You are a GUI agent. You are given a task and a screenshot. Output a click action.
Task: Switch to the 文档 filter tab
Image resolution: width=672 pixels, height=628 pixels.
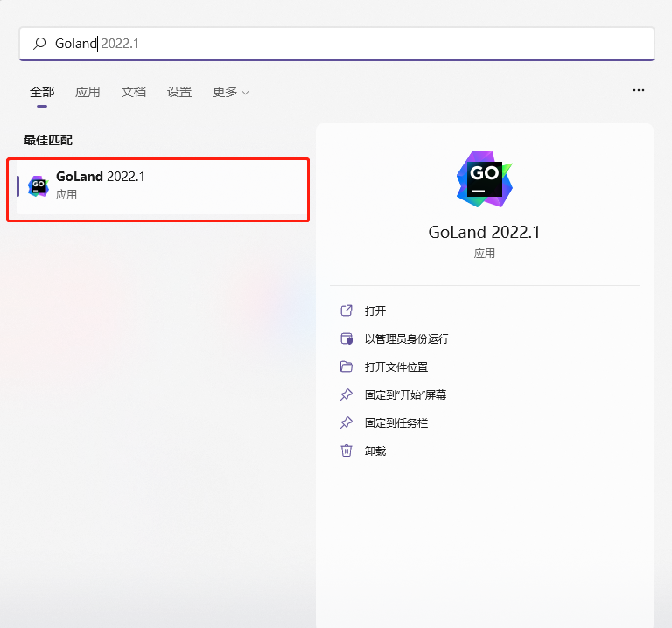pyautogui.click(x=133, y=92)
